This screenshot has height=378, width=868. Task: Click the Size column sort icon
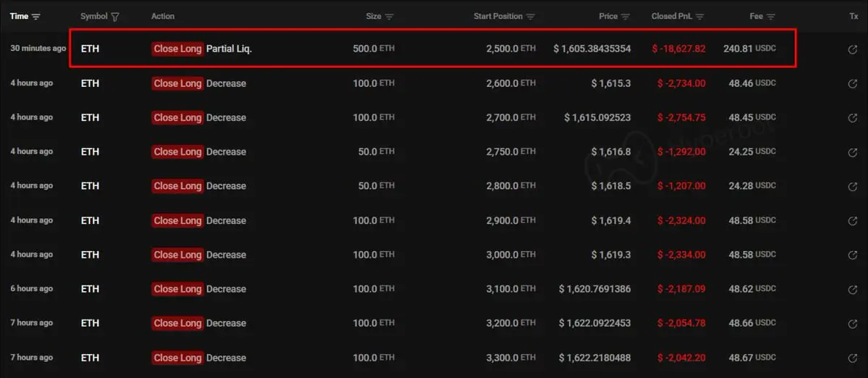(x=389, y=16)
